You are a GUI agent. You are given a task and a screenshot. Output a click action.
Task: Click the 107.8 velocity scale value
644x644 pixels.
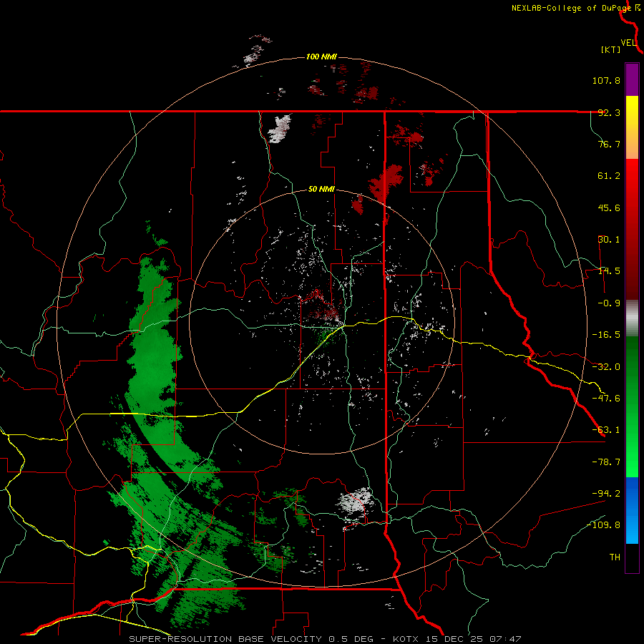pos(606,80)
